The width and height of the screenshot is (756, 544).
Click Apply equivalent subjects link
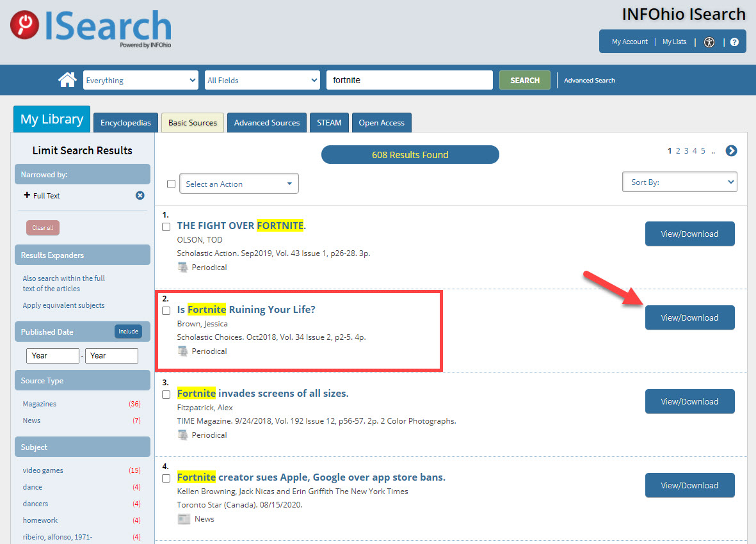point(63,305)
